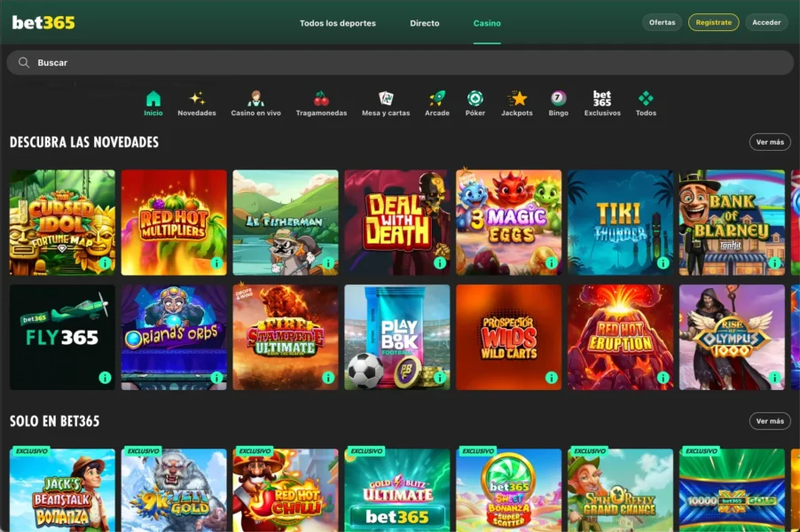The width and height of the screenshot is (800, 532).
Task: Toggle the info overlay on FLY365
Action: click(106, 377)
